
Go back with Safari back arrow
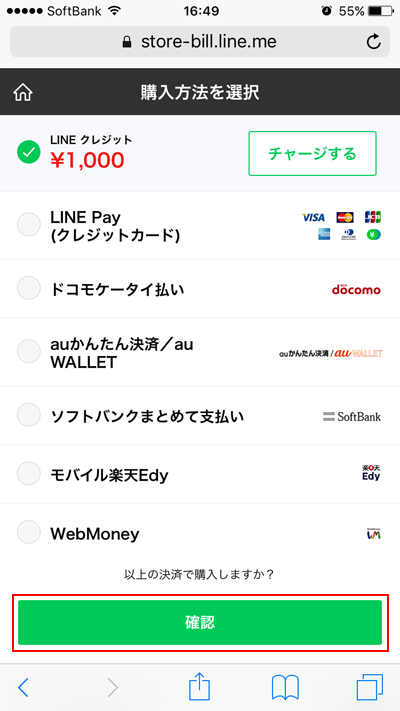click(x=23, y=687)
